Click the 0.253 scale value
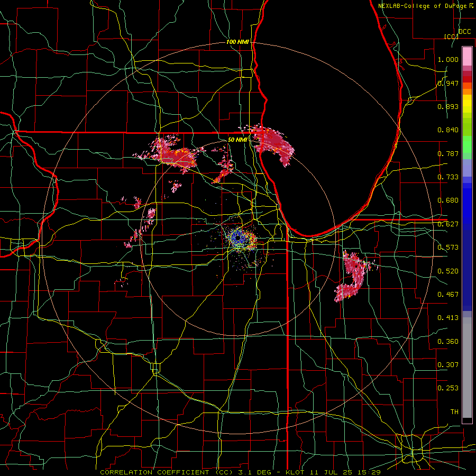 tap(448, 388)
